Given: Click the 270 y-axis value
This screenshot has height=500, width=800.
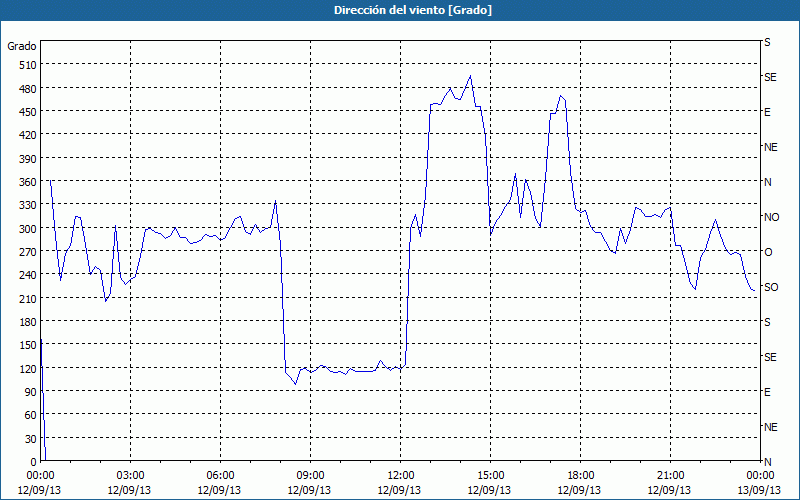Looking at the screenshot, I should [28, 252].
